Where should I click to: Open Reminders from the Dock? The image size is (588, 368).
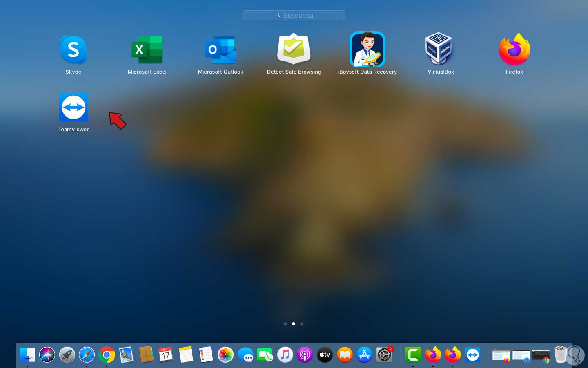click(206, 355)
